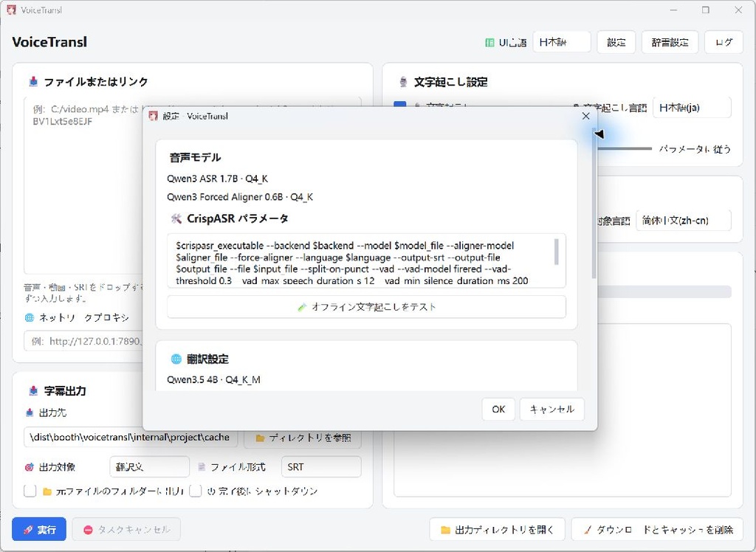Image resolution: width=756 pixels, height=552 pixels.
Task: Click the power icon beside 完了後にシャットダウン
Action: point(210,491)
